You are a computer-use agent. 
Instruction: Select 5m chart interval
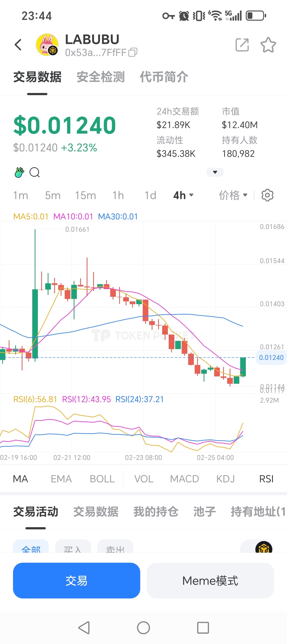click(x=53, y=195)
